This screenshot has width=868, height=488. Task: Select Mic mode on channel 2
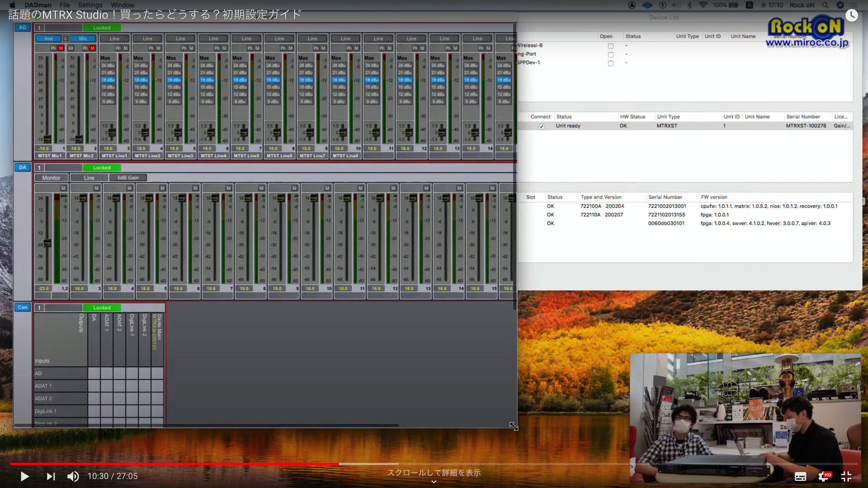(x=83, y=39)
